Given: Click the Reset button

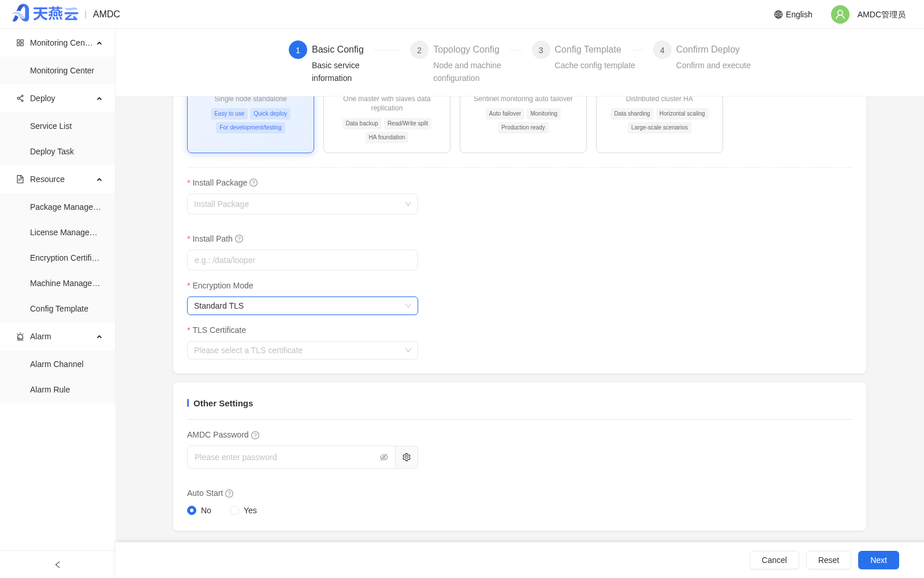Looking at the screenshot, I should [x=829, y=560].
